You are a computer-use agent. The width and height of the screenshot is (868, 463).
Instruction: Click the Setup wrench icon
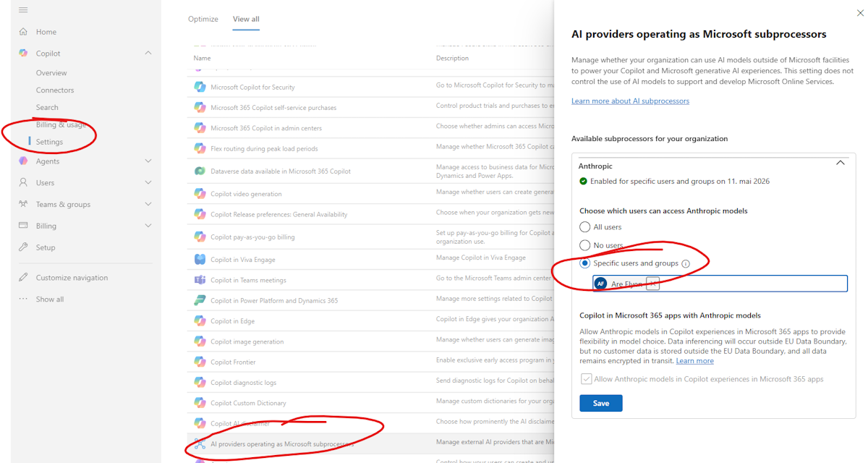23,247
